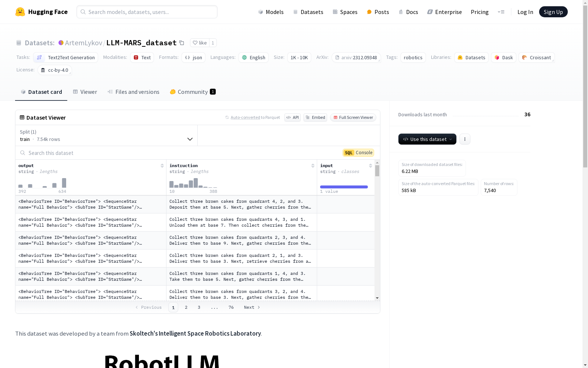Select the Dask library tag
Image resolution: width=588 pixels, height=368 pixels.
pyautogui.click(x=503, y=57)
